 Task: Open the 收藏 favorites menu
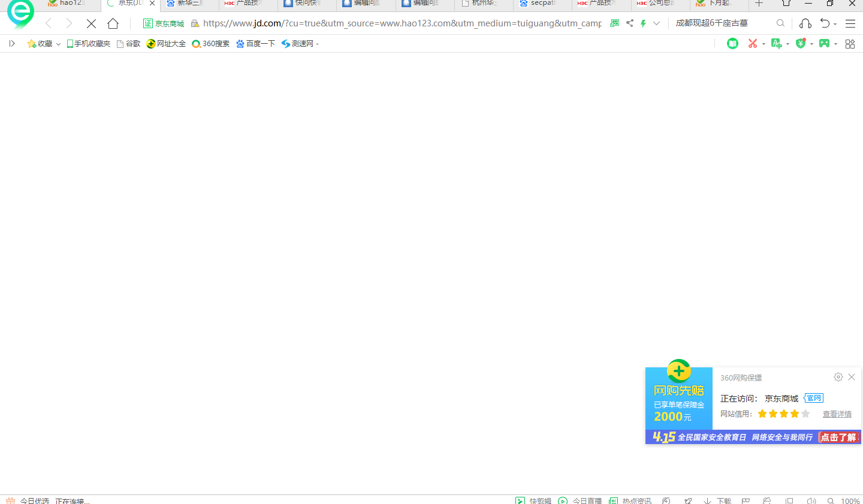pos(44,44)
